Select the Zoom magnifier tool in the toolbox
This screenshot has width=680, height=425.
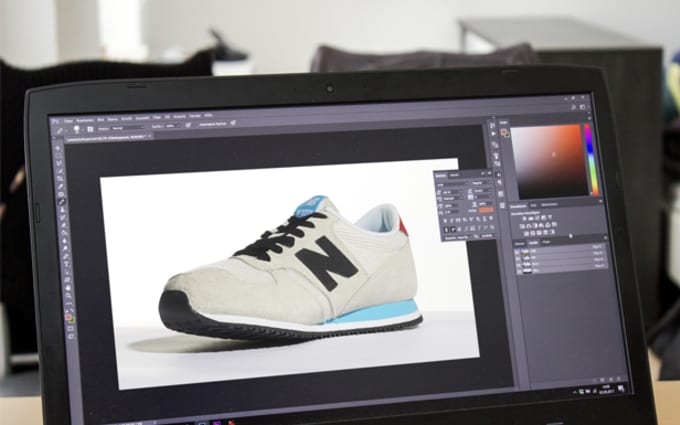click(x=69, y=296)
